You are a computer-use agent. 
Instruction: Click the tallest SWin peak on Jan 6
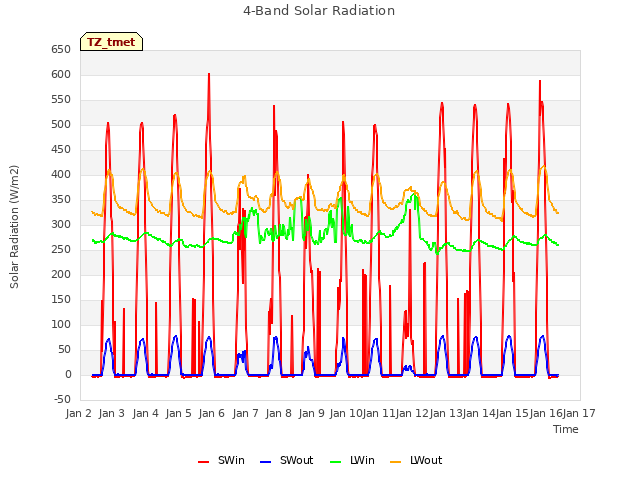coord(209,75)
